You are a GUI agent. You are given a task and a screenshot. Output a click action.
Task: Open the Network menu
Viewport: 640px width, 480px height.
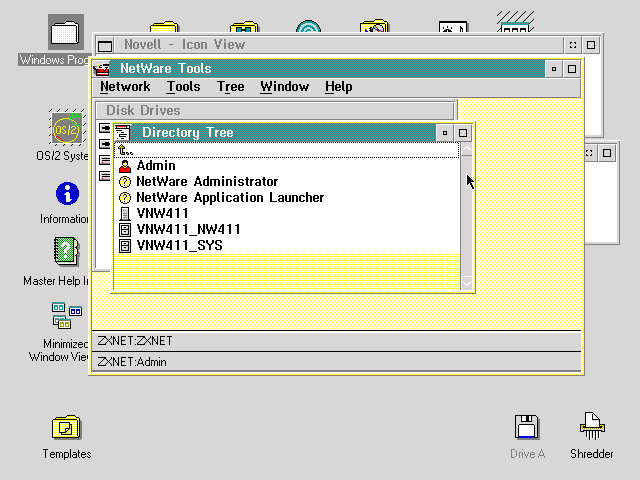(x=125, y=87)
